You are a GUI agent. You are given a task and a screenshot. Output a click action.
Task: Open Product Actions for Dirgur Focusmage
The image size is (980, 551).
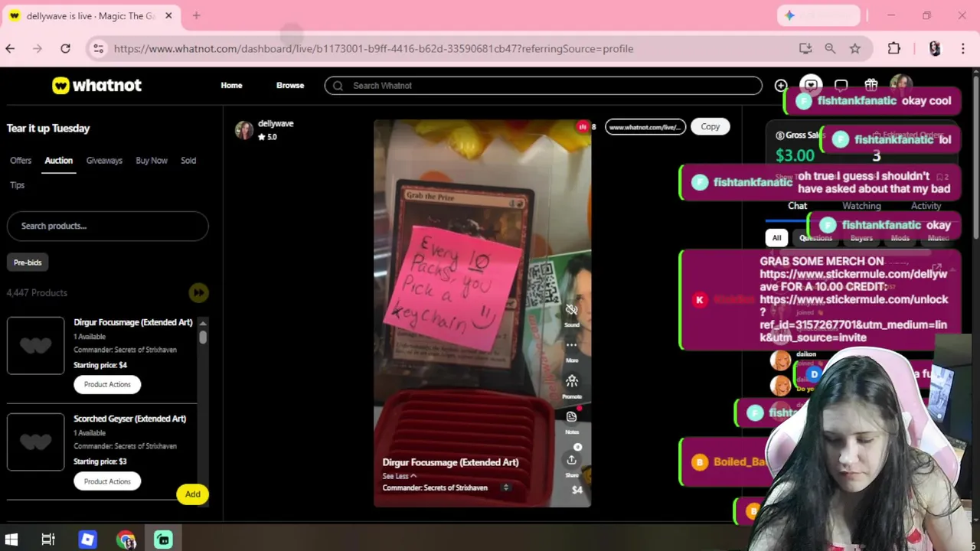pos(107,384)
